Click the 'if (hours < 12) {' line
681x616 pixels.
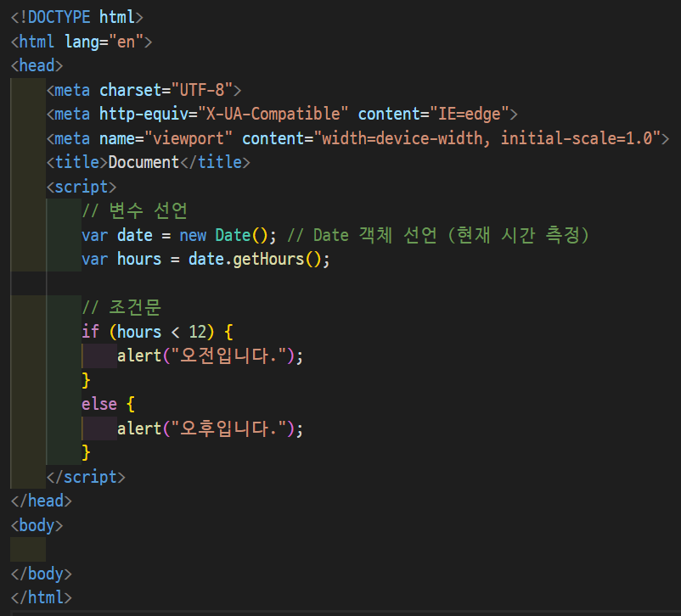(157, 332)
